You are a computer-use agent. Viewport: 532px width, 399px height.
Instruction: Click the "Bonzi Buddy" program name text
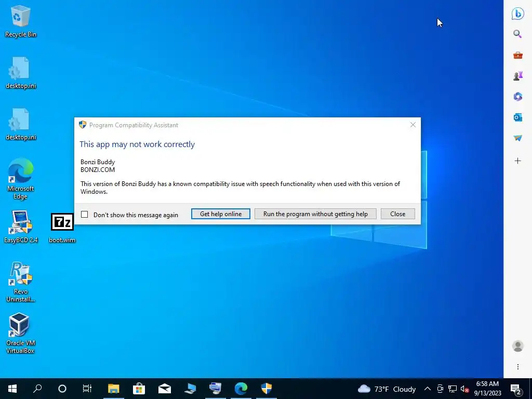point(98,162)
